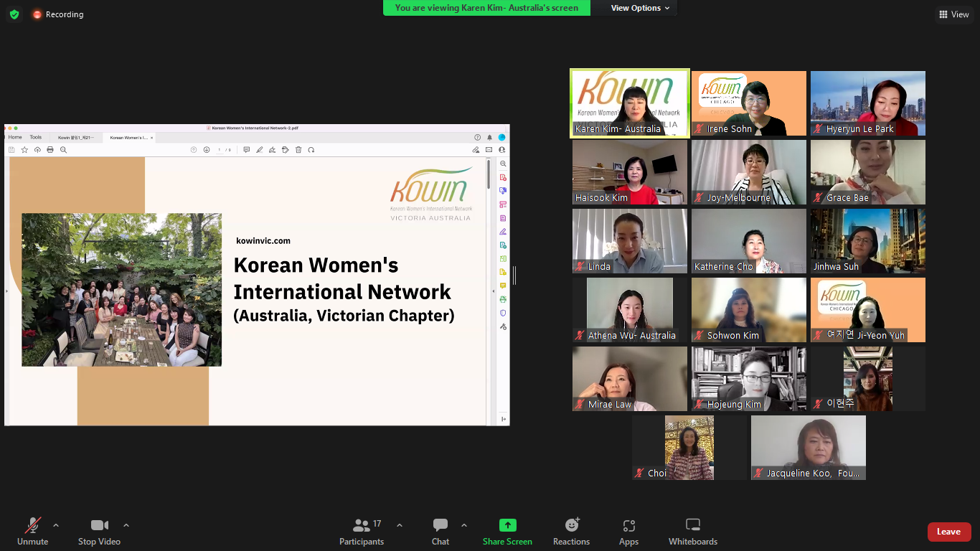This screenshot has height=551, width=980.
Task: Open the Reactions menu
Action: tap(571, 531)
